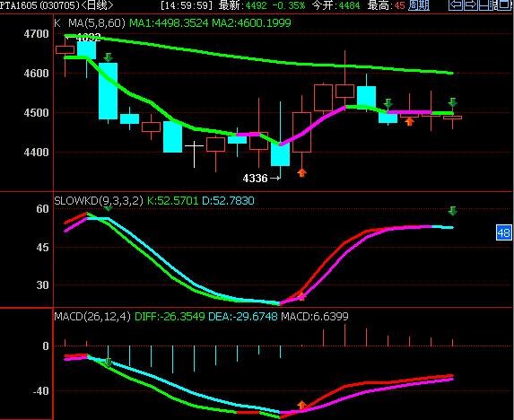Click the [14:59:59] timestamp
This screenshot has width=514, height=420.
(187, 5)
